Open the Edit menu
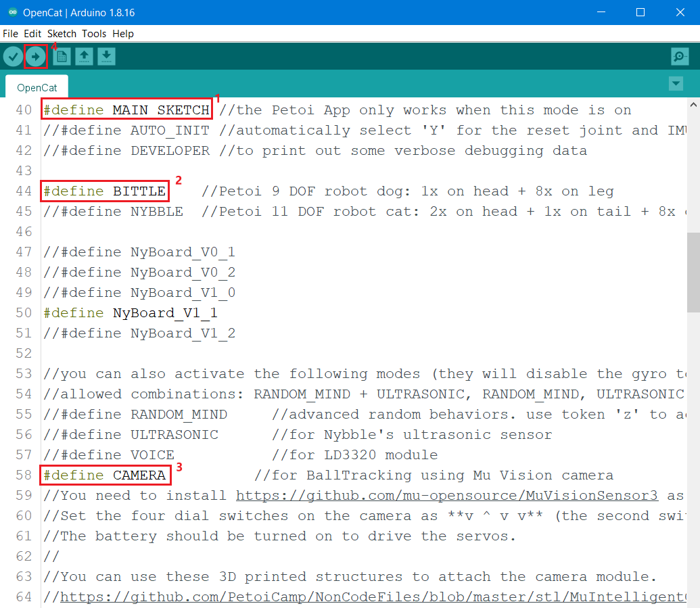Image resolution: width=700 pixels, height=608 pixels. tap(32, 33)
